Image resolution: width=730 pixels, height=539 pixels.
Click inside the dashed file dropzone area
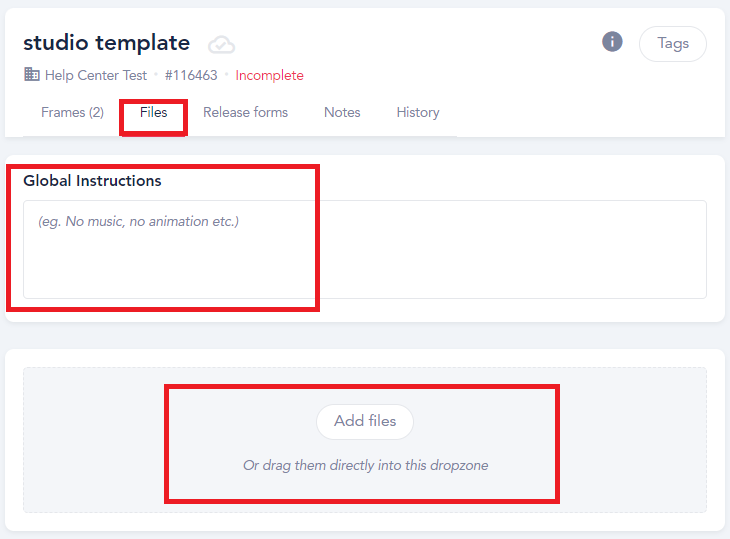point(365,440)
